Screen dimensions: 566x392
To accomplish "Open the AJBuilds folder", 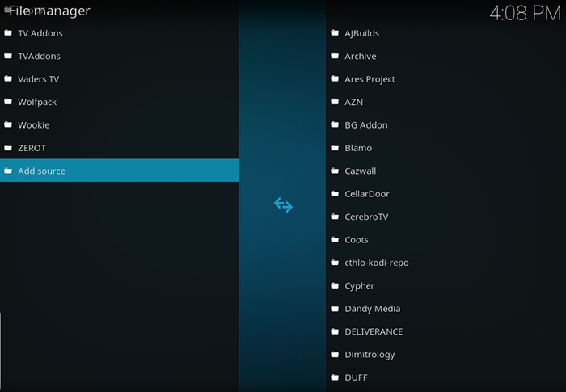I will click(446, 33).
